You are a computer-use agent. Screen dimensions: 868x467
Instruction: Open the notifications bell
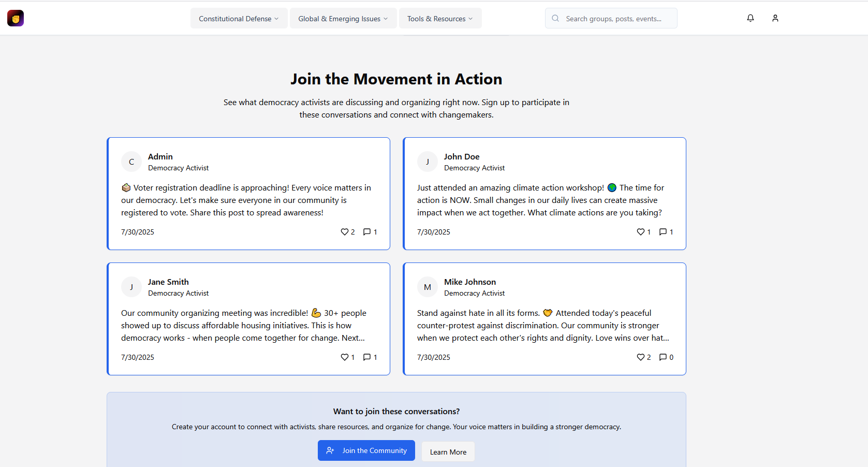tap(750, 18)
